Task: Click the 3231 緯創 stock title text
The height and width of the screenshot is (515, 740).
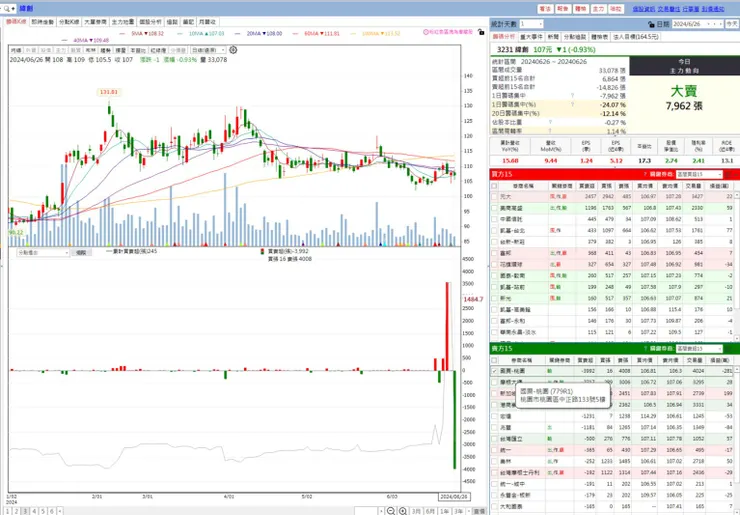Action: click(x=512, y=50)
